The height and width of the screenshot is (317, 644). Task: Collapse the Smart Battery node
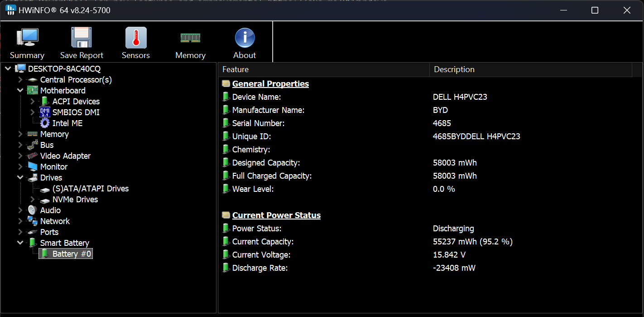(20, 243)
